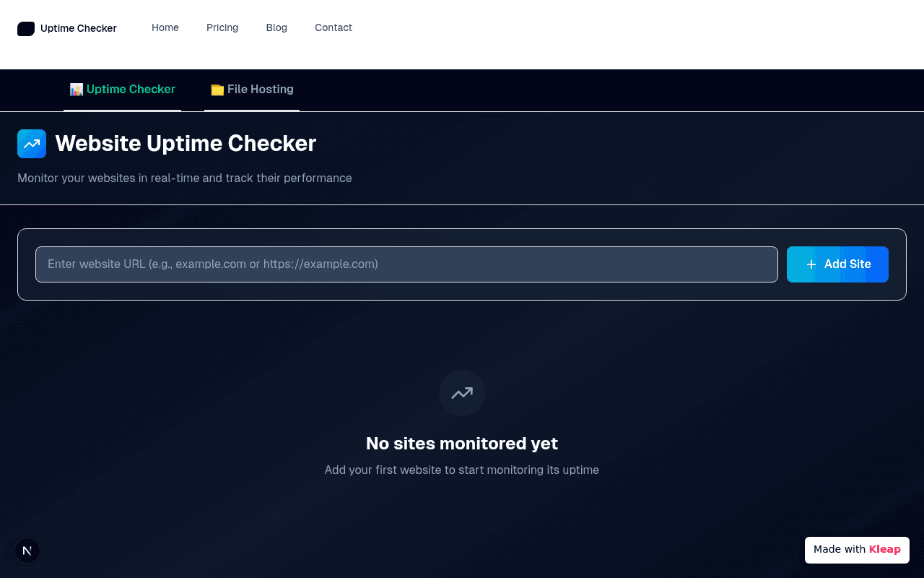Click the 'Add your first website' hint text
The image size is (924, 578).
[x=462, y=470]
